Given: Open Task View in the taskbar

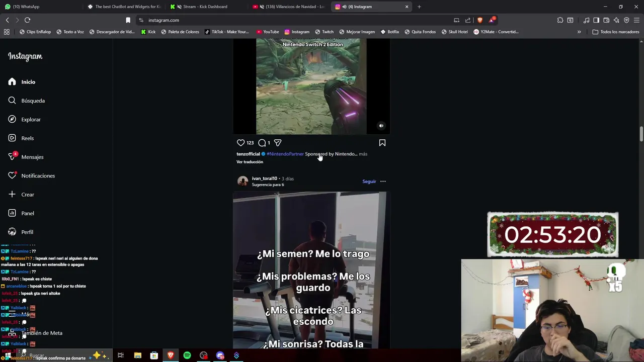Looking at the screenshot, I should (121, 355).
